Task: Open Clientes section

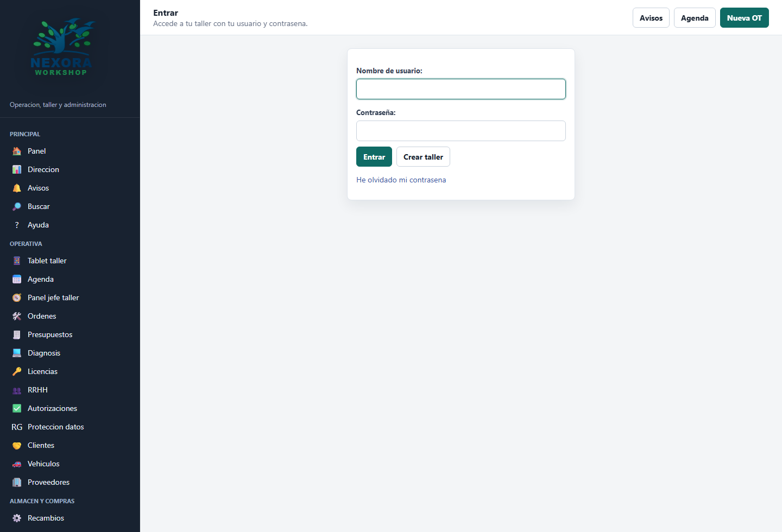Action: (70, 445)
